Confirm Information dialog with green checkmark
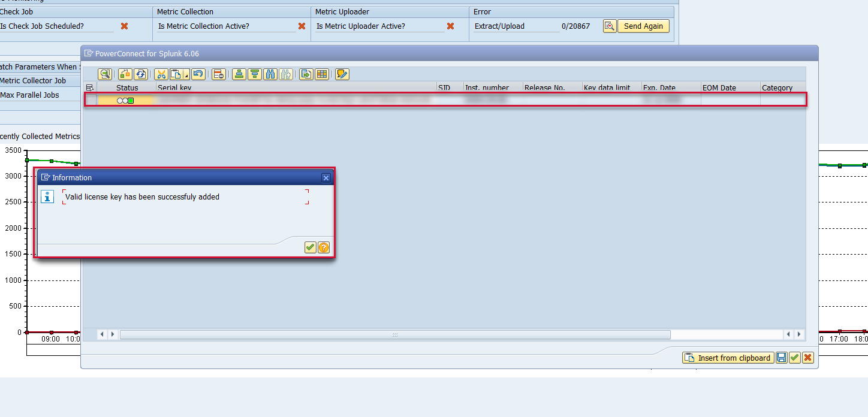 pyautogui.click(x=310, y=247)
